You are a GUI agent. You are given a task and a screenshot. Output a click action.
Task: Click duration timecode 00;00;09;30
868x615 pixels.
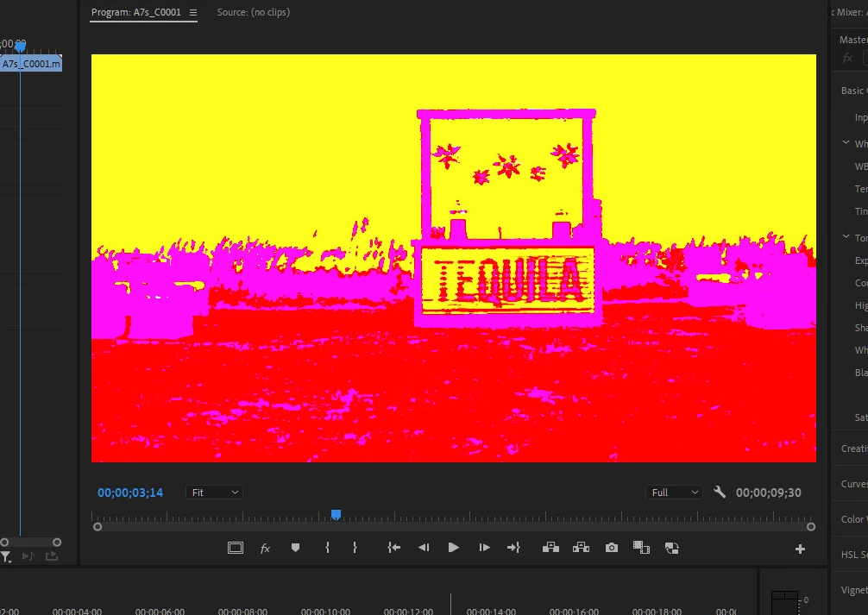[x=769, y=493]
